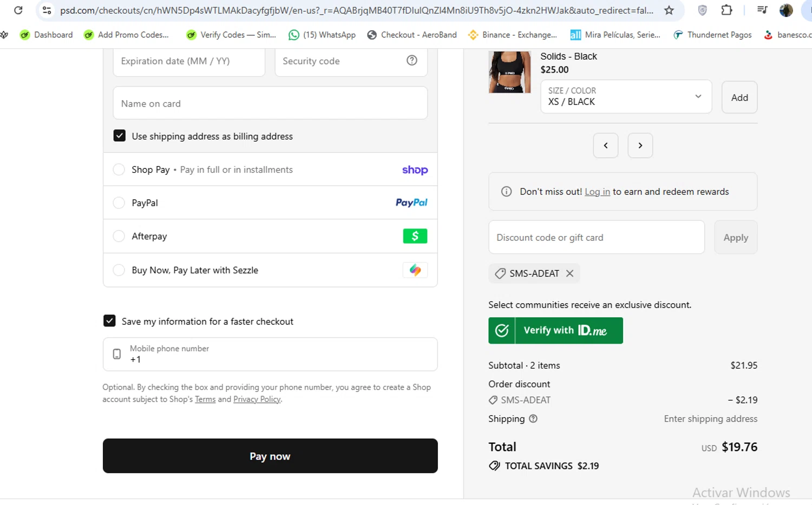Bookmark this page with the star icon
The width and height of the screenshot is (812, 505).
pyautogui.click(x=669, y=10)
